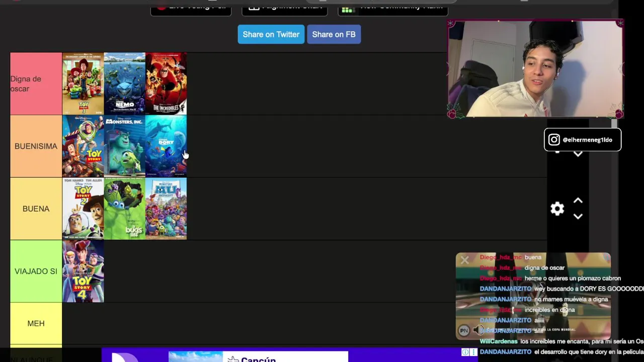Select A Bug's Life poster
644x362 pixels.
point(124,209)
